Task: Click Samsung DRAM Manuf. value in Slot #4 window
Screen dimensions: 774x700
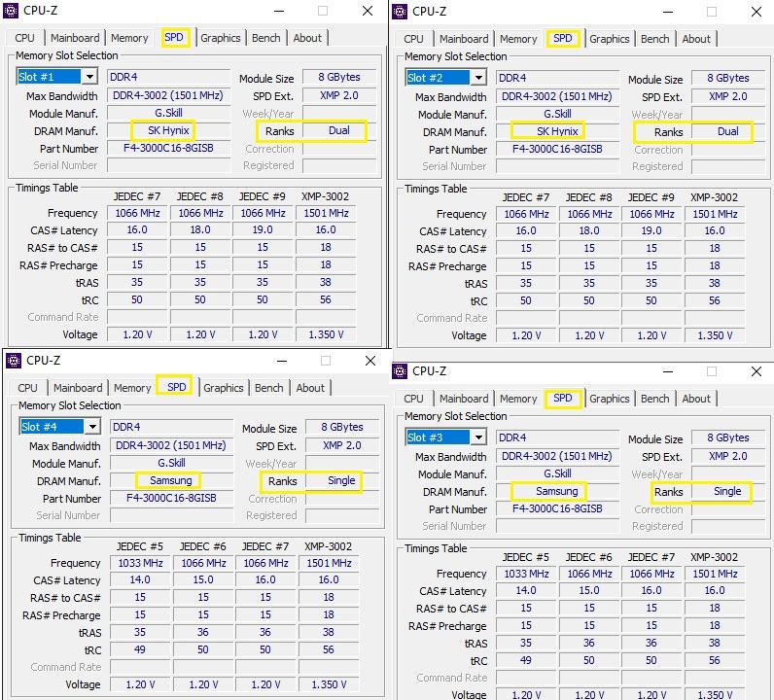Action: [x=171, y=481]
